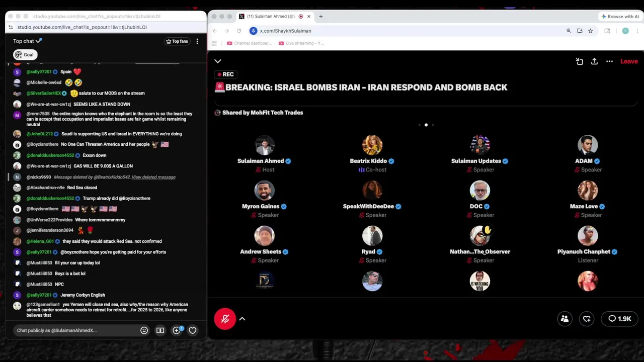Open the Live streaming bookmark
The image size is (644, 362).
click(x=301, y=43)
